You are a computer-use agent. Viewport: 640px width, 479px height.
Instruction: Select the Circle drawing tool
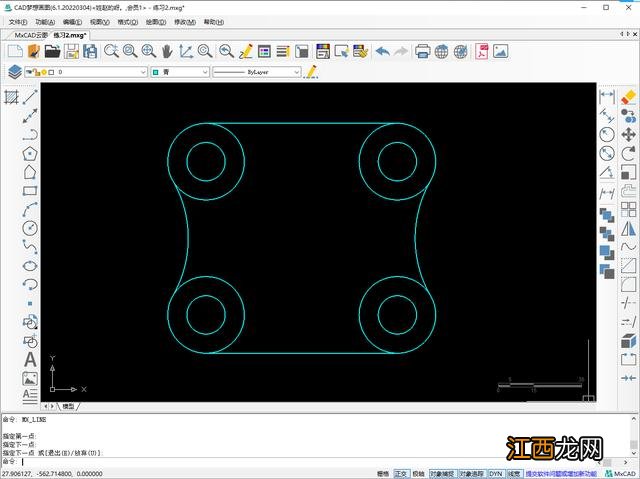coord(30,228)
